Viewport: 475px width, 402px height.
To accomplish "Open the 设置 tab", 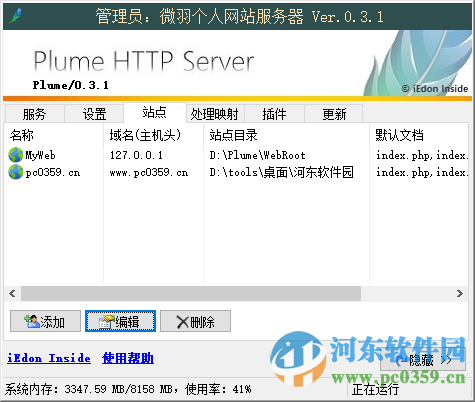I will (x=94, y=114).
